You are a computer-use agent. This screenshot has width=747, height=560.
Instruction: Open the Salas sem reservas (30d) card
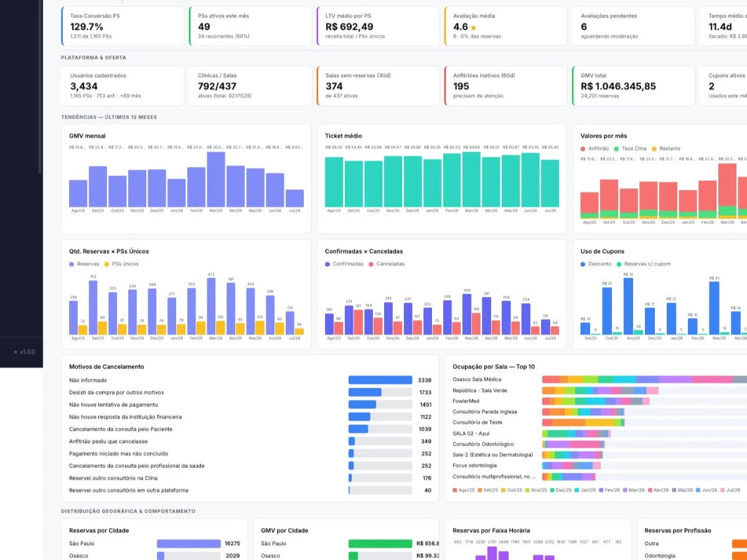(x=378, y=86)
